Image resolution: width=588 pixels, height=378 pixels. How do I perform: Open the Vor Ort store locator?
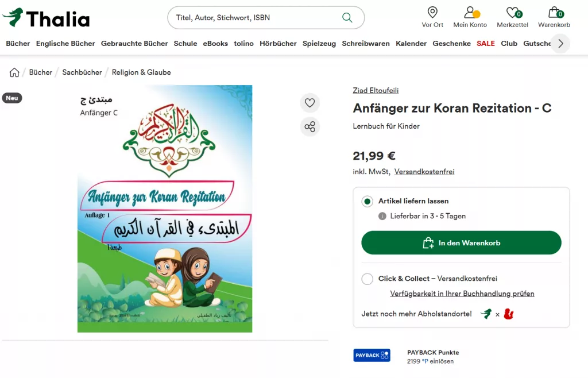point(432,17)
